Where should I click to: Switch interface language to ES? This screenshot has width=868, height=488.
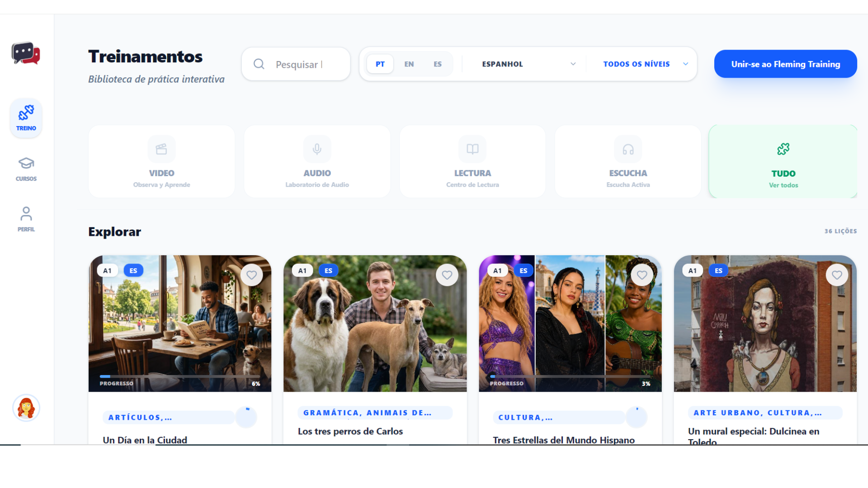(438, 64)
